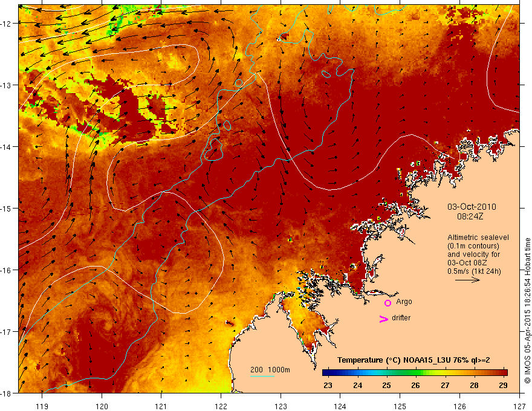Click the longitude axis label '122'

click(221, 406)
